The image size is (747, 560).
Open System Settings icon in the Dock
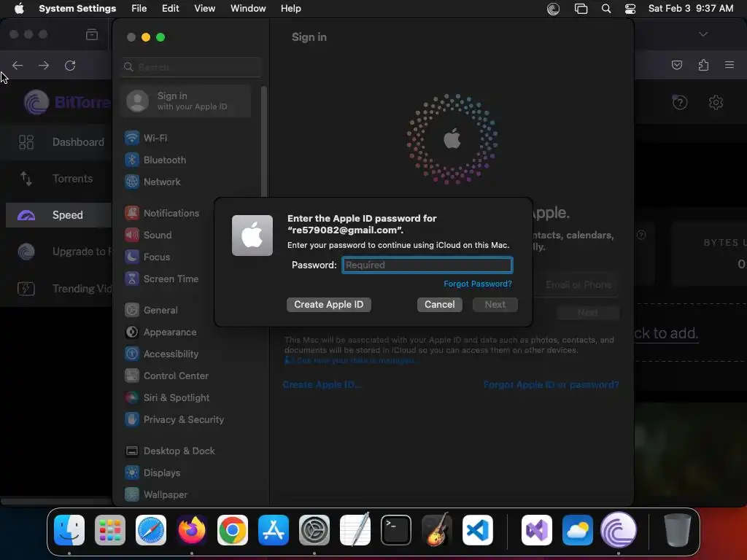[314, 530]
